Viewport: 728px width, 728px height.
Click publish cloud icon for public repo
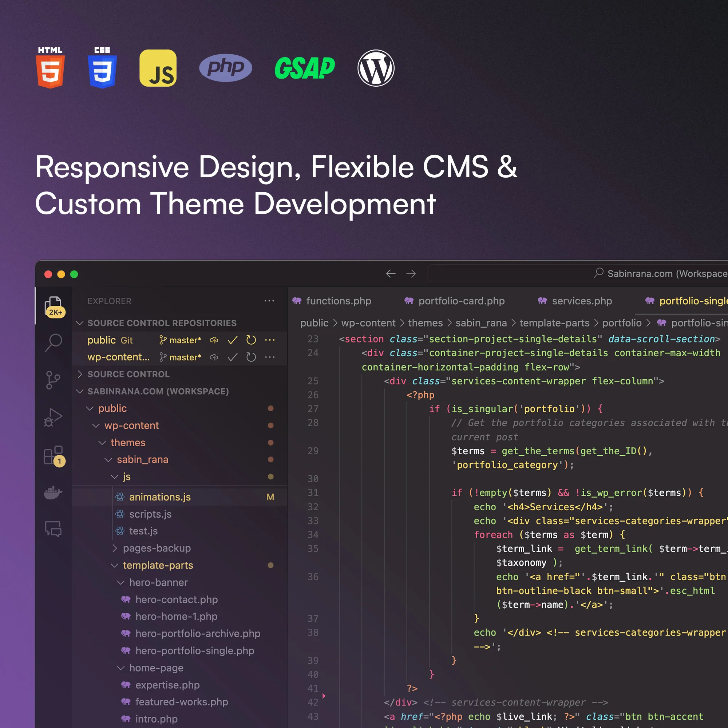(214, 340)
